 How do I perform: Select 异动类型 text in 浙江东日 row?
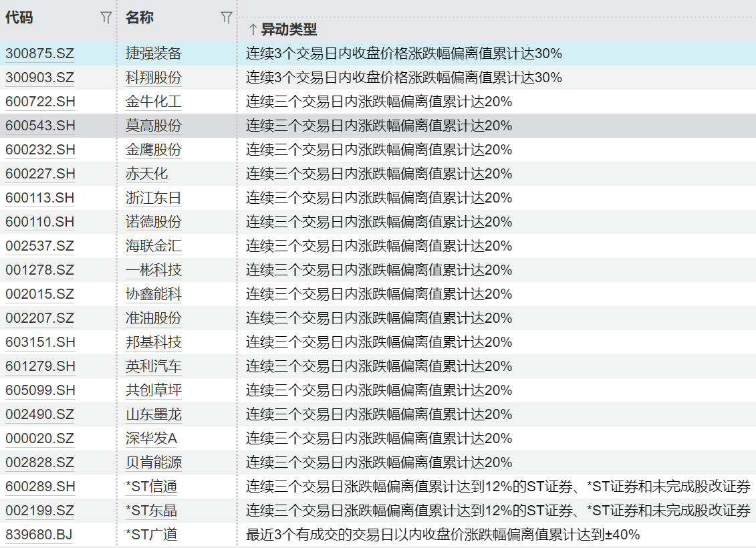click(x=379, y=198)
